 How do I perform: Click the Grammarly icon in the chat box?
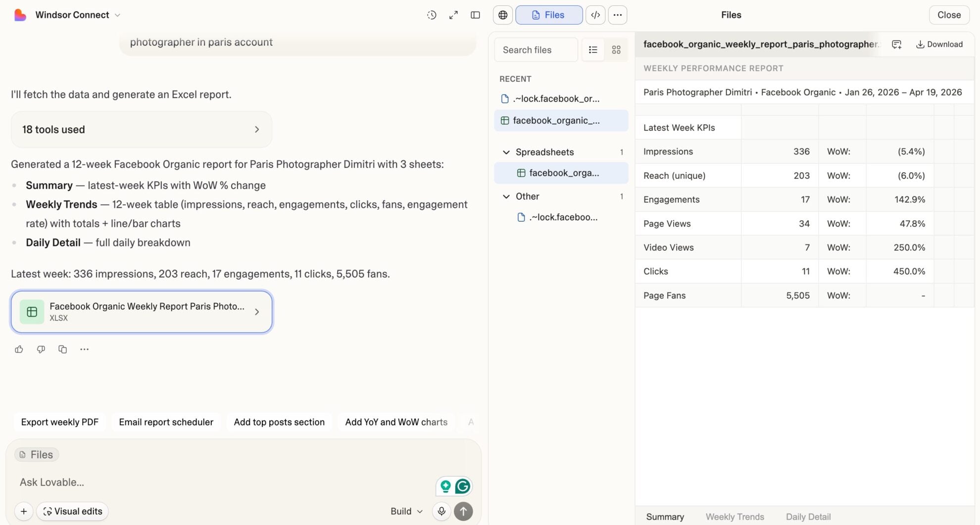463,486
